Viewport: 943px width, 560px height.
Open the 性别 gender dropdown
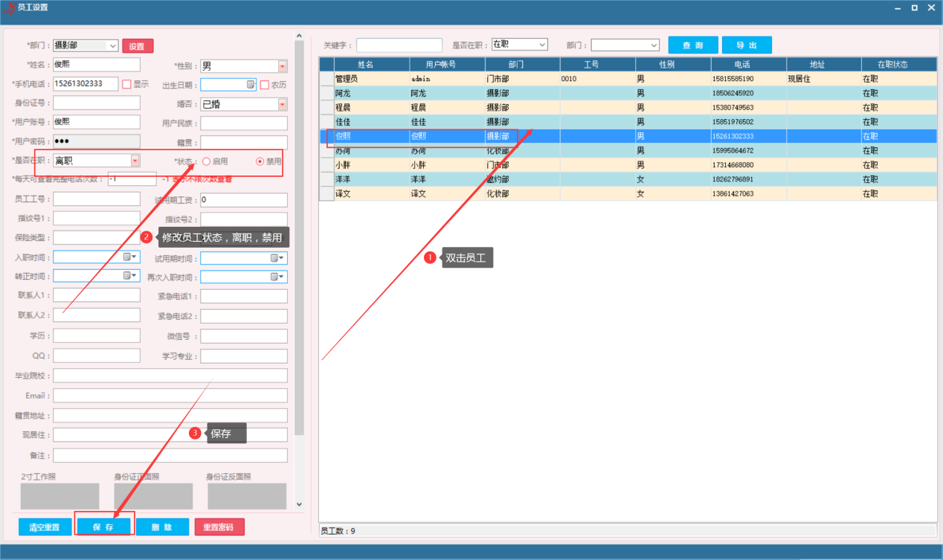click(x=282, y=66)
